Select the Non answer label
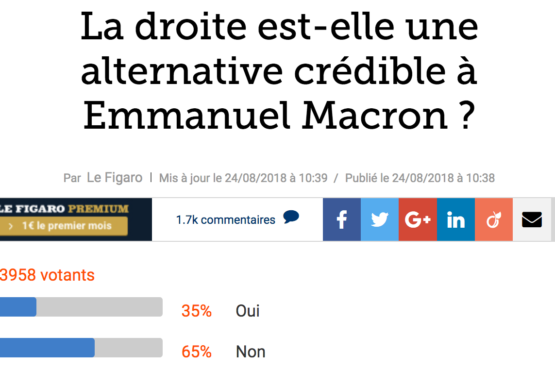Image resolution: width=555 pixels, height=370 pixels. point(251,352)
